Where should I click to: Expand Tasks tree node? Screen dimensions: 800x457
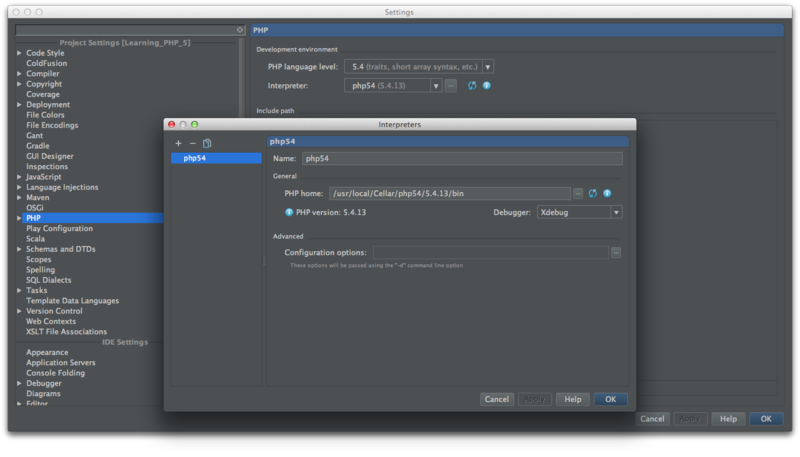tap(19, 290)
